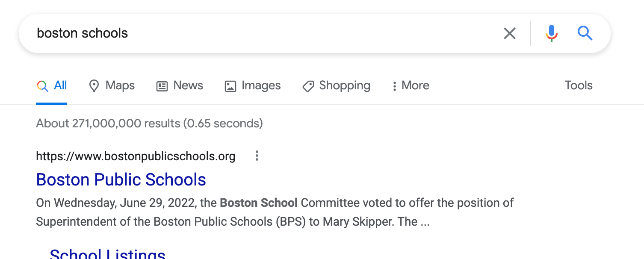
Task: Click the News newspaper icon
Action: pyautogui.click(x=161, y=85)
